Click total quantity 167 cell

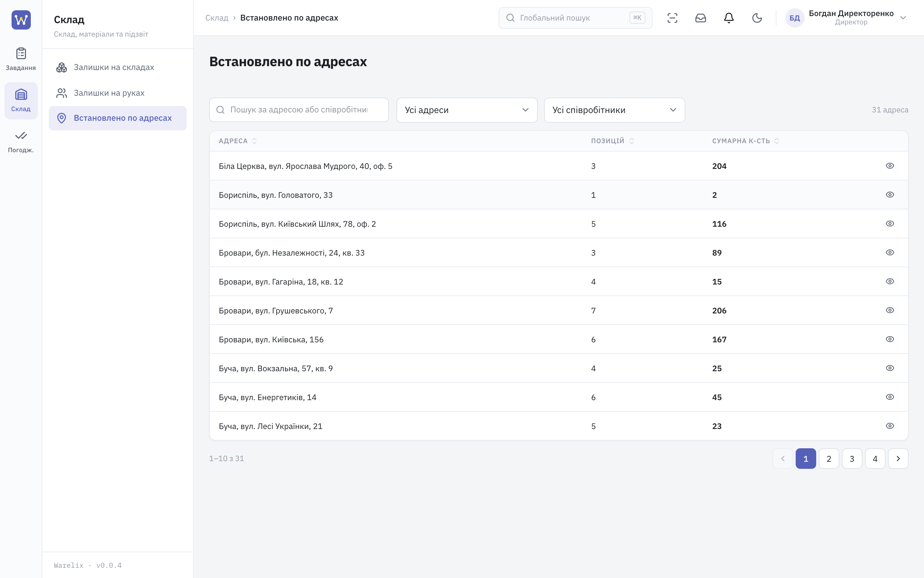[x=719, y=340]
